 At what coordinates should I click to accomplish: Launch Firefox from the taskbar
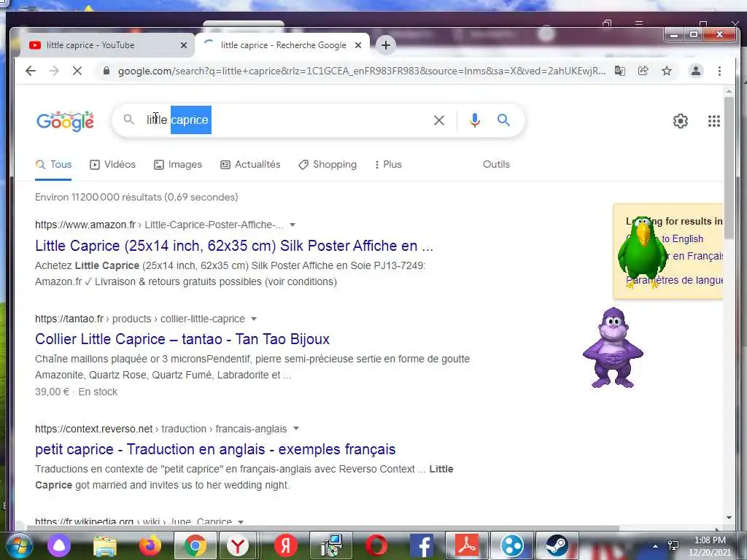pyautogui.click(x=150, y=545)
